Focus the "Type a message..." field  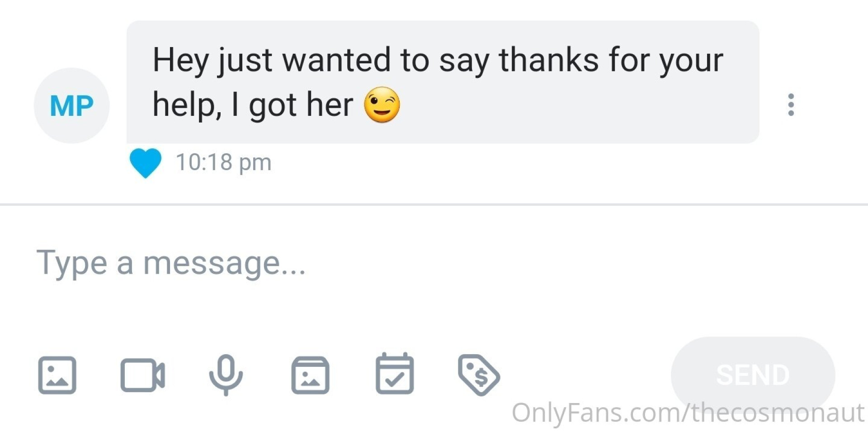coord(316,263)
